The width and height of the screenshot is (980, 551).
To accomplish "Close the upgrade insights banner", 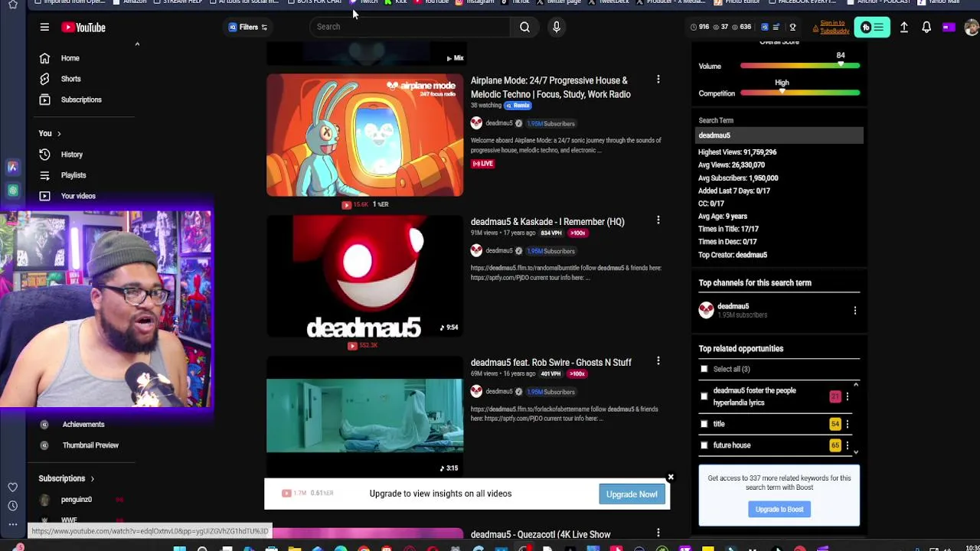I will pyautogui.click(x=671, y=478).
